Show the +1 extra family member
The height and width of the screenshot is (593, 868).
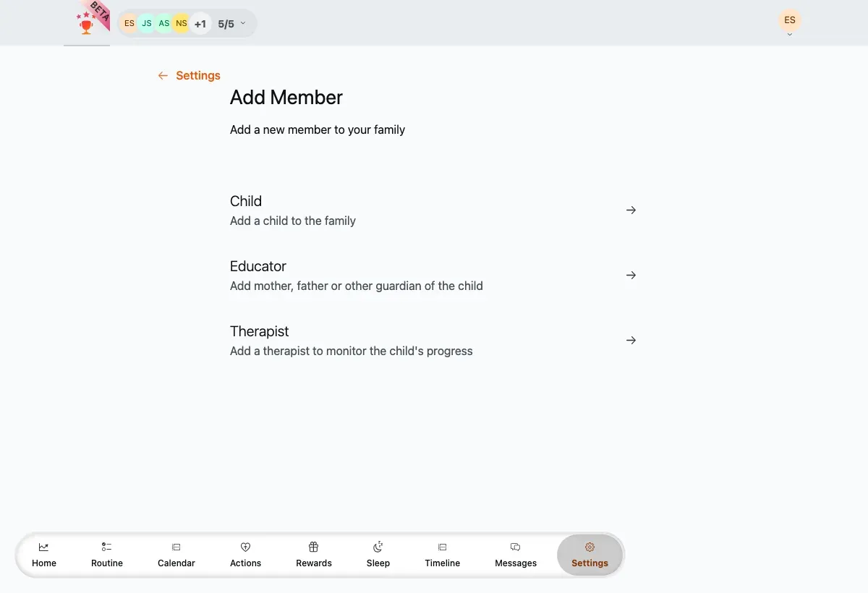[x=200, y=24]
